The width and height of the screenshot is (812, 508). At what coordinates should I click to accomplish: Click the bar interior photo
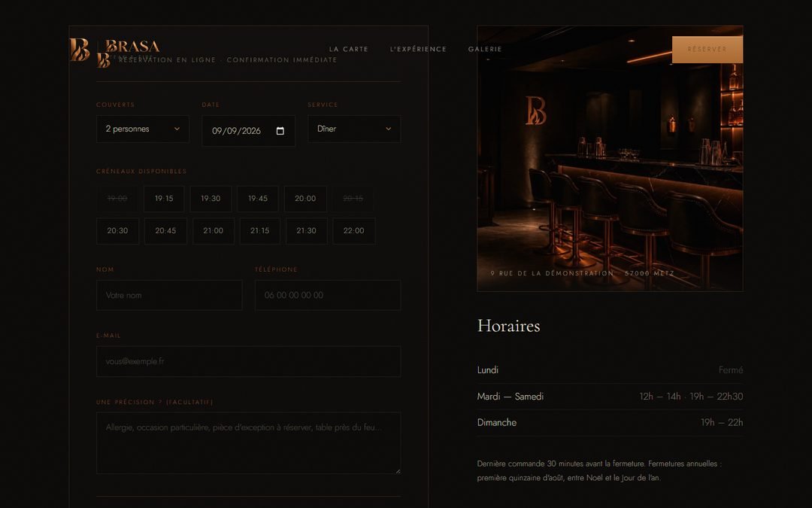[x=610, y=159]
